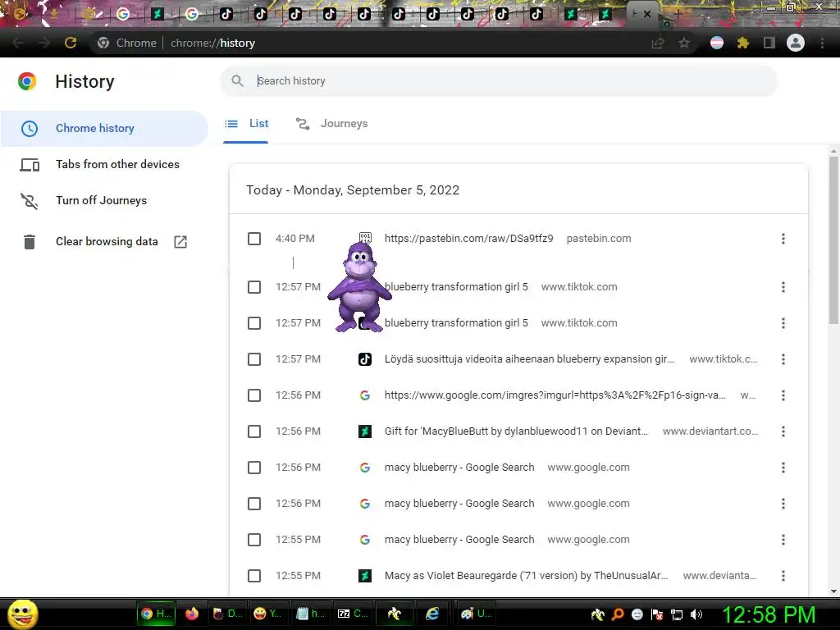This screenshot has width=840, height=630.
Task: Click the network tray icon
Action: [677, 614]
